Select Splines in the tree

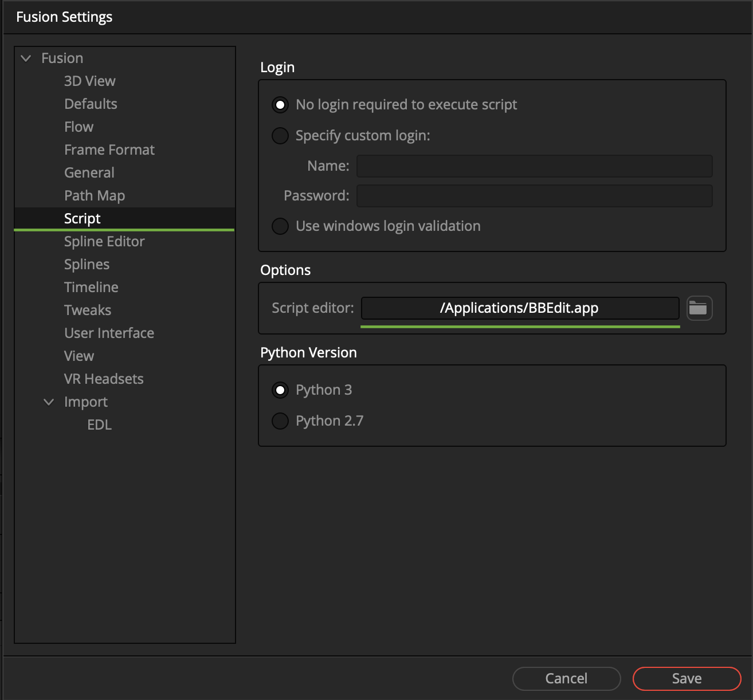pos(87,265)
